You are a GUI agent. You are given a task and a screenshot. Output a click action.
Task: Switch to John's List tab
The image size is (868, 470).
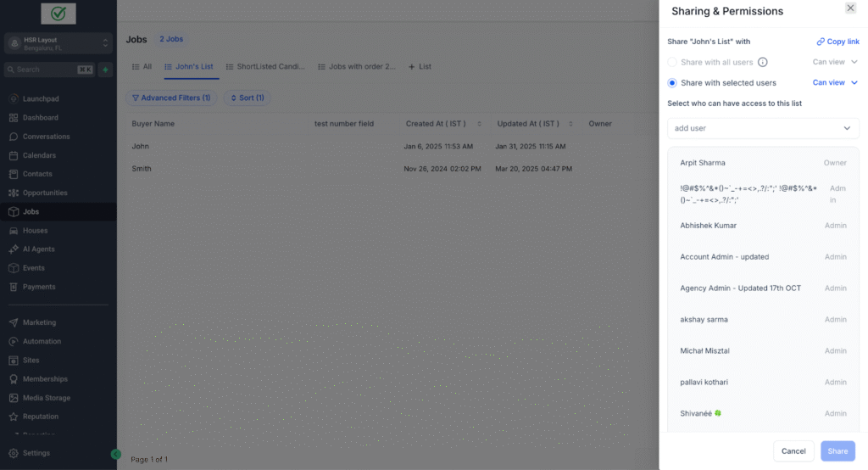coord(189,66)
